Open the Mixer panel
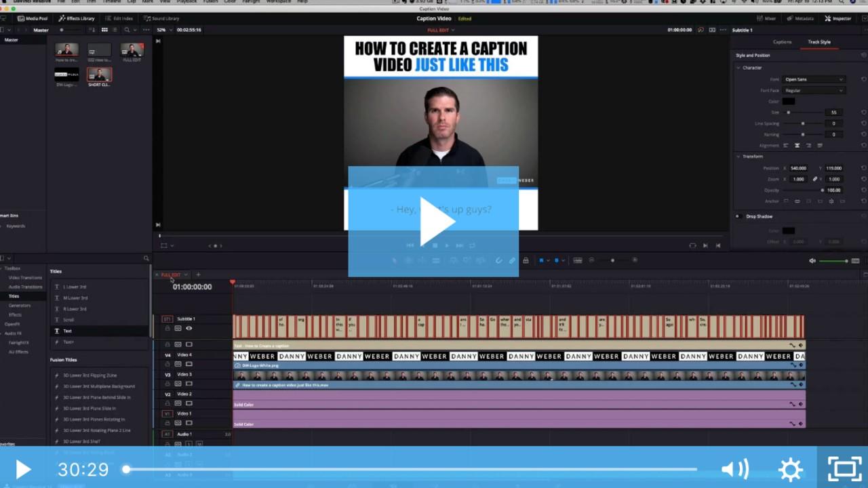The image size is (868, 488). [766, 18]
